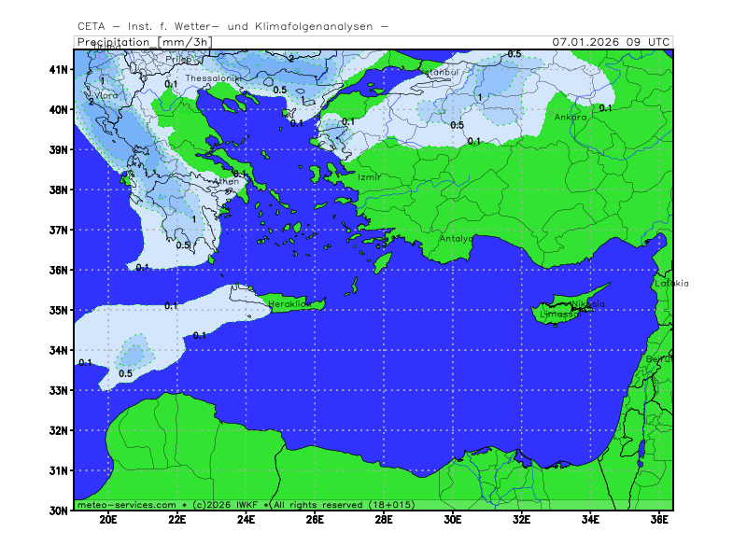Click the Athen city label
Screen dimensions: 747x560
(x=226, y=182)
